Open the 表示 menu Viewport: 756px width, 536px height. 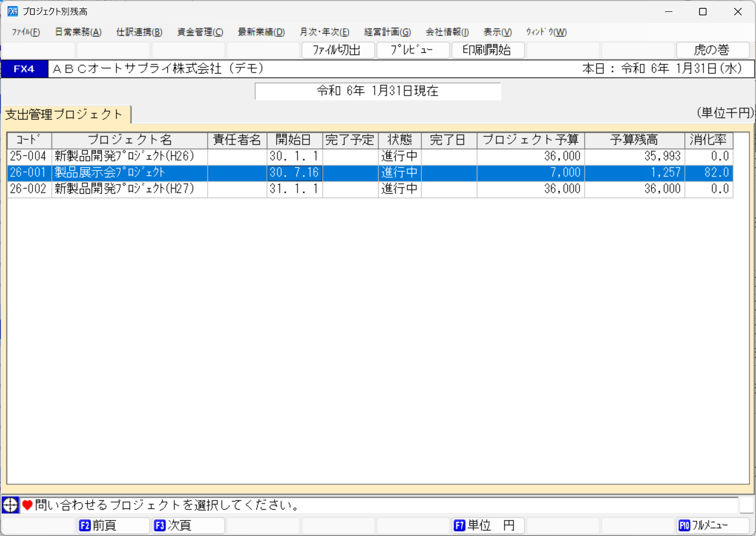pos(497,32)
